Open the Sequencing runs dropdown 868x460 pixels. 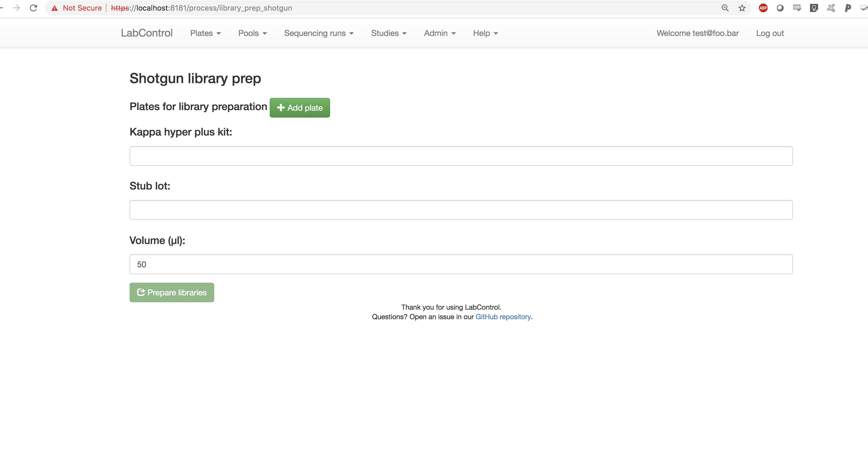pos(318,33)
